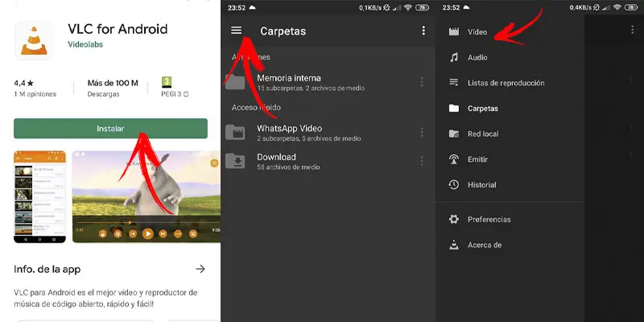
Task: Tap the dimmed overflow menu behind the drawer
Action: (633, 30)
